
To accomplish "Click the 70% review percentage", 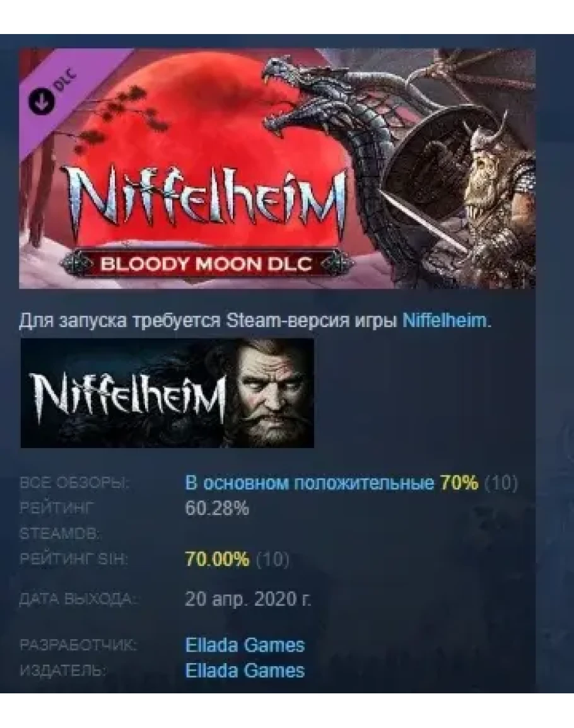I will pos(459,483).
